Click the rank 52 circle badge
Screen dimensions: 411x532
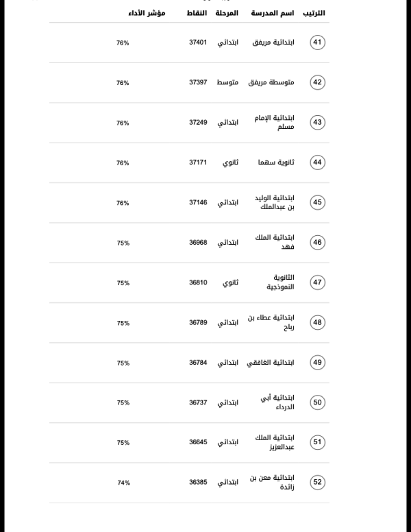pos(317,483)
